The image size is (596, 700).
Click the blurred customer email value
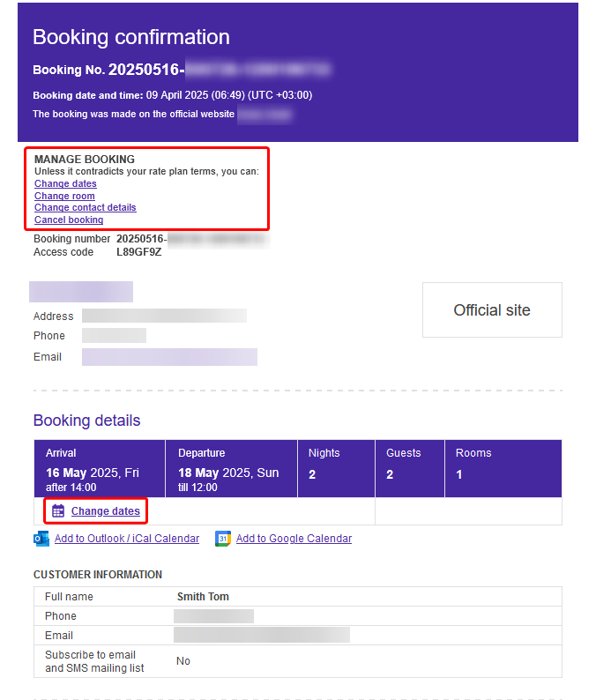click(x=262, y=636)
